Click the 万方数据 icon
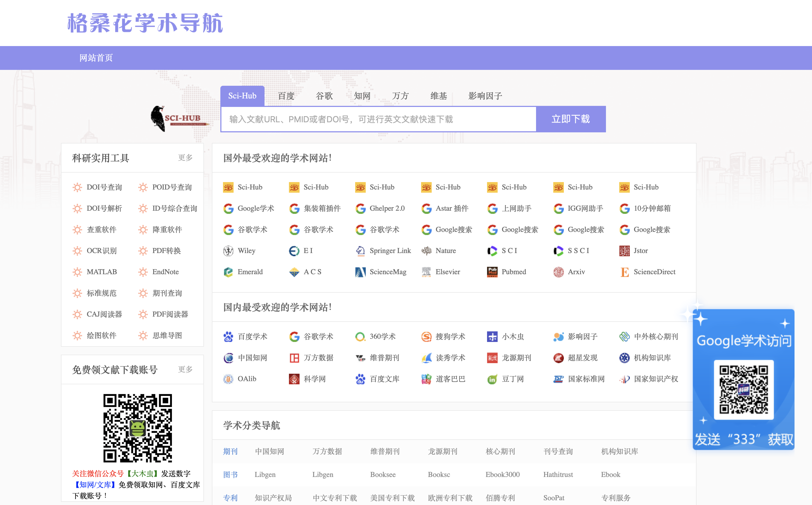Screen dimensions: 812x505 pos(294,358)
